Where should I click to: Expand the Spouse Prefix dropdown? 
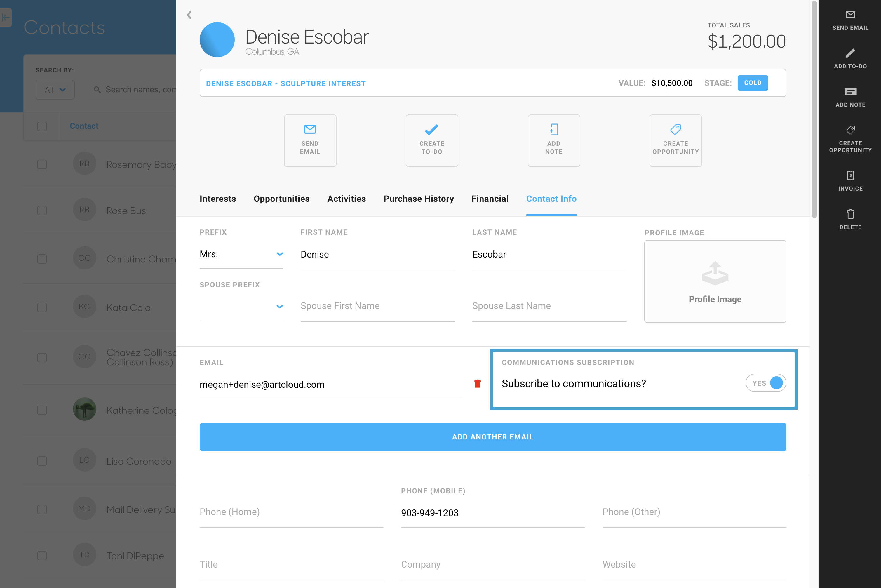tap(241, 306)
